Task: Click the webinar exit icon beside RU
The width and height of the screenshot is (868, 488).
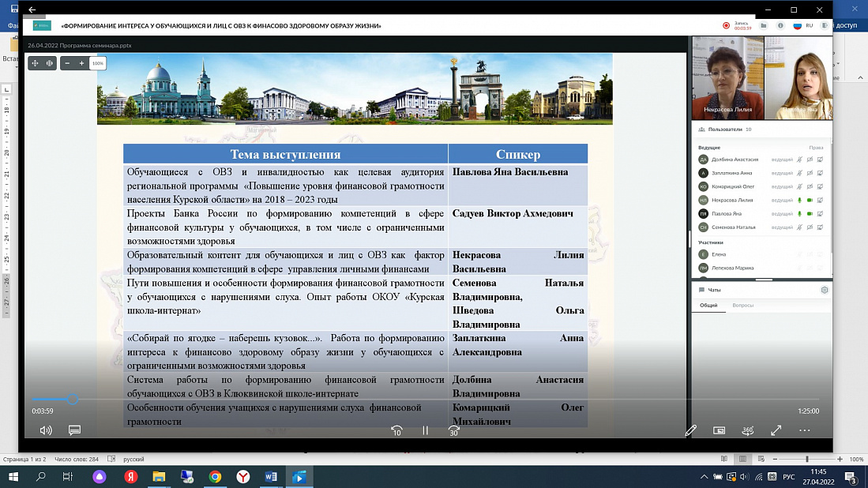Action: click(825, 25)
